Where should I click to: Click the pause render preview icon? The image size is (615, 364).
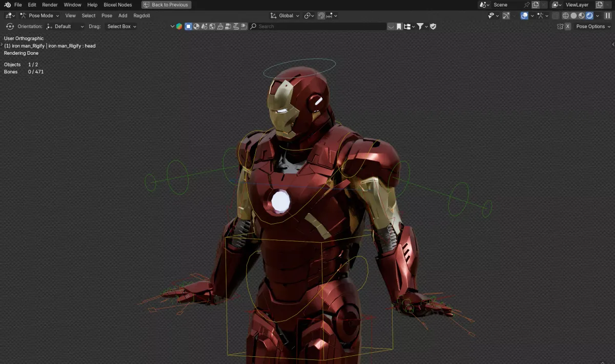point(608,16)
